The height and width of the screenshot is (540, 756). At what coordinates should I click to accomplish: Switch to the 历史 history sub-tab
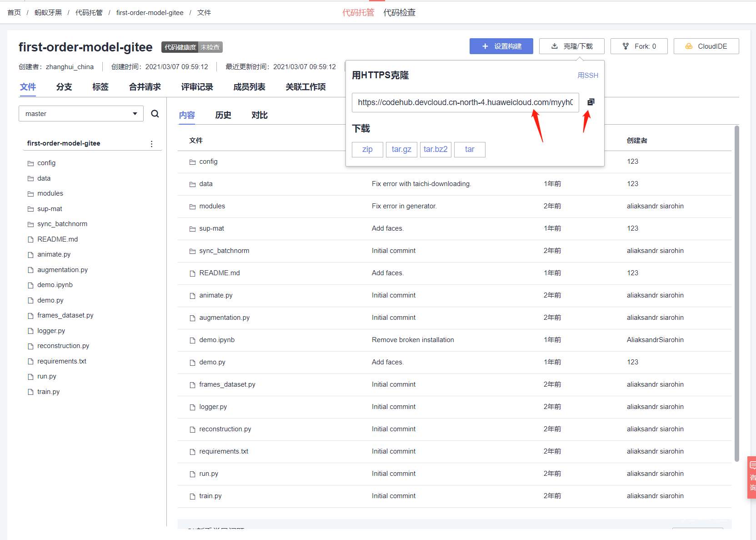[223, 115]
